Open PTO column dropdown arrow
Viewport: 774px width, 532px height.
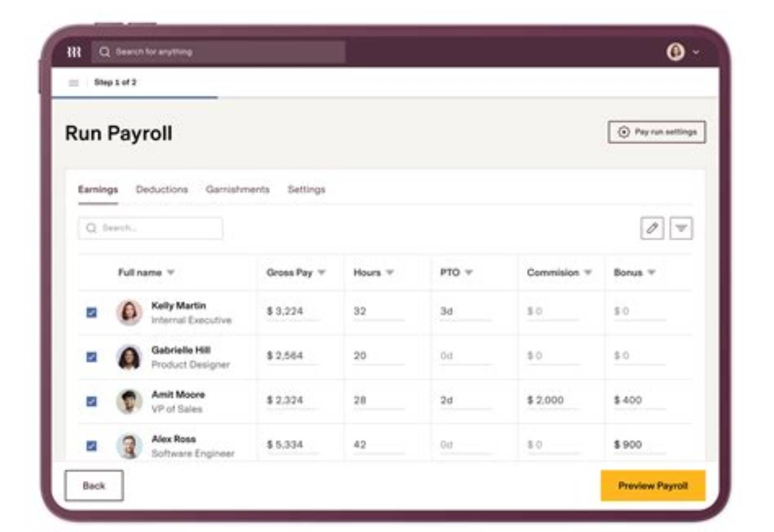coord(468,273)
